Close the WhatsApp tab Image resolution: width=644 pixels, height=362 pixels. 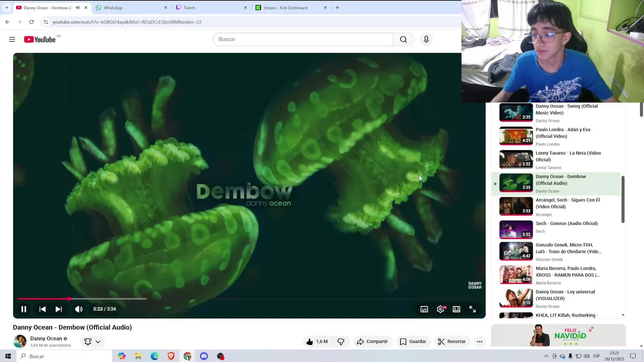(x=166, y=8)
